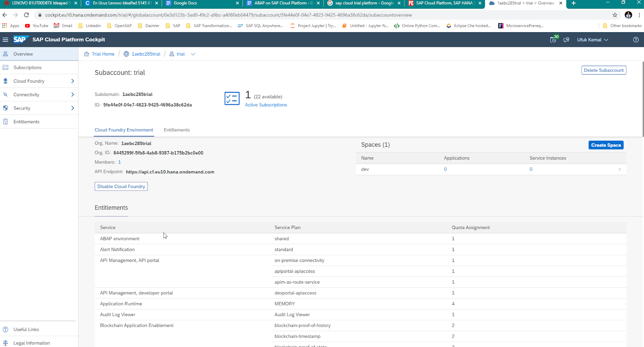Open the Apps grid in bookmarks bar
The height and width of the screenshot is (347, 644).
5,25
